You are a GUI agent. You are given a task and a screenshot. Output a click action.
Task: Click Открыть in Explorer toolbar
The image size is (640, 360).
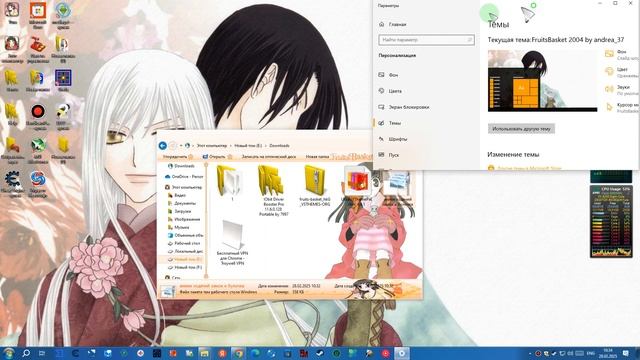pyautogui.click(x=217, y=157)
